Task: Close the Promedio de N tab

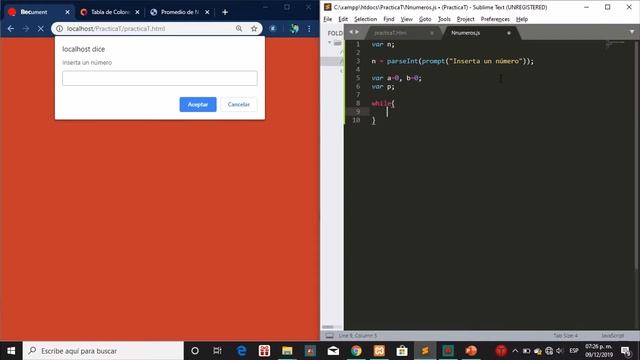Action: click(207, 12)
